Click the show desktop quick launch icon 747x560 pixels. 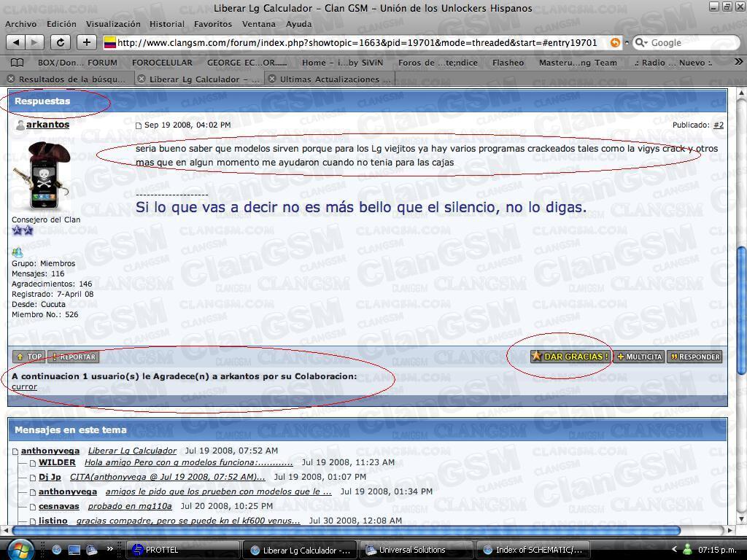pos(74,550)
